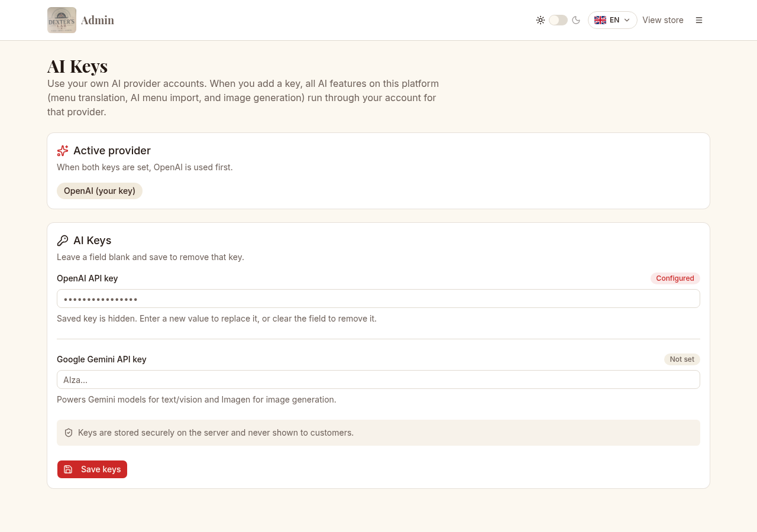The width and height of the screenshot is (757, 532).
Task: Click the AI Keys page heading
Action: (x=77, y=66)
